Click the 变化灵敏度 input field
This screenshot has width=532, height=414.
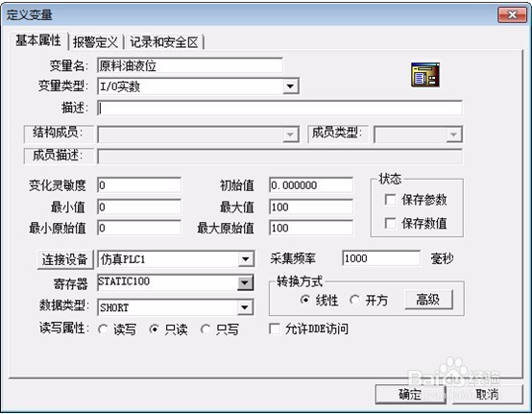tap(139, 185)
